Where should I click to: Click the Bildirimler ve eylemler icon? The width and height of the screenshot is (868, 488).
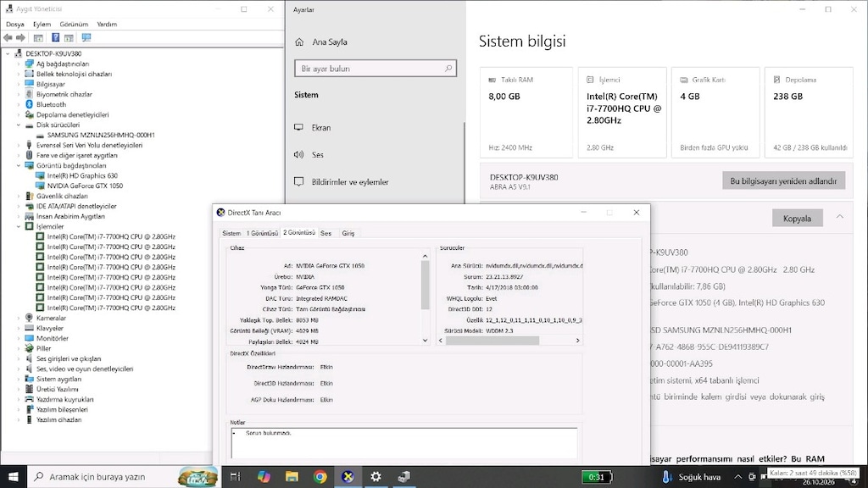299,181
